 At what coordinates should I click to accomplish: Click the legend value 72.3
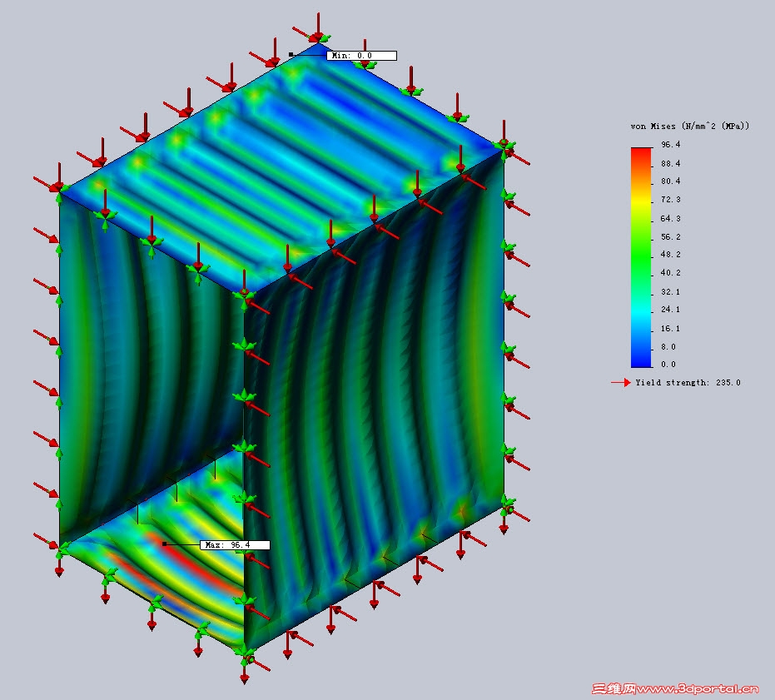pyautogui.click(x=671, y=199)
